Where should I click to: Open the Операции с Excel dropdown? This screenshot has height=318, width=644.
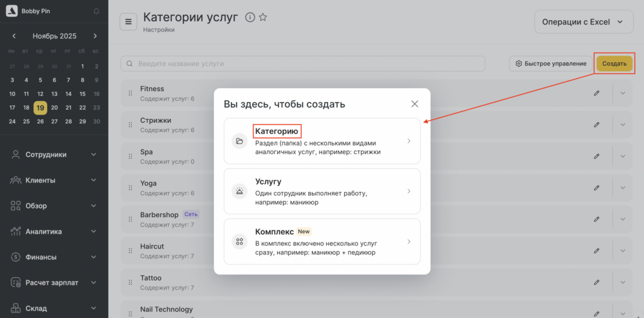pyautogui.click(x=583, y=22)
